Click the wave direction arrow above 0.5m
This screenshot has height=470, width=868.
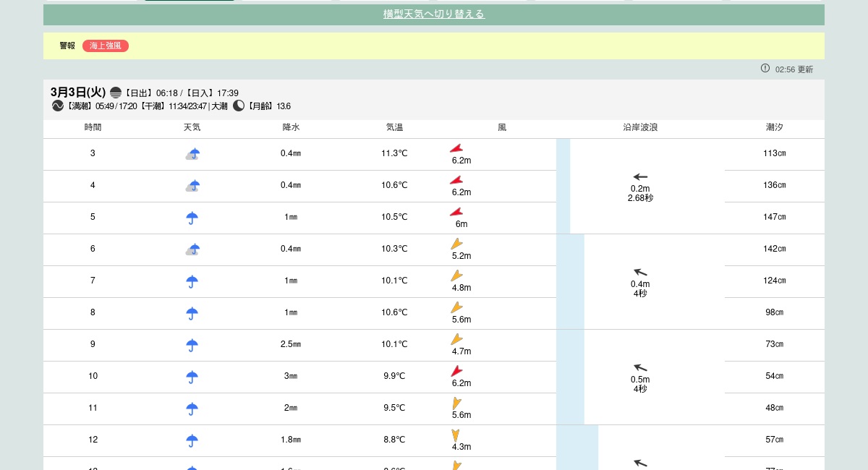pos(640,368)
